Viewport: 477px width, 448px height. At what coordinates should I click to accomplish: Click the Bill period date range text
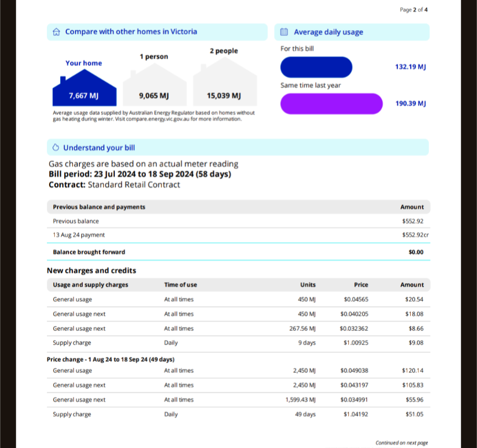[x=140, y=174]
